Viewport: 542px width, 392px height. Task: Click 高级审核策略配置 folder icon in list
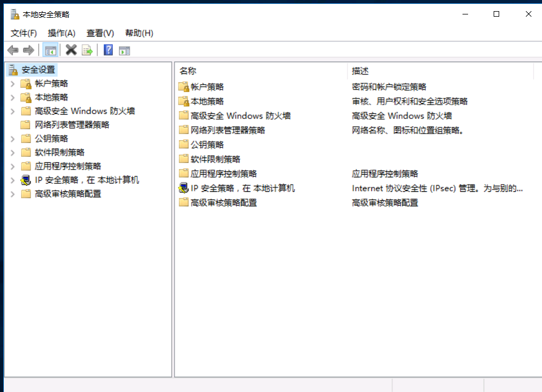click(x=183, y=202)
